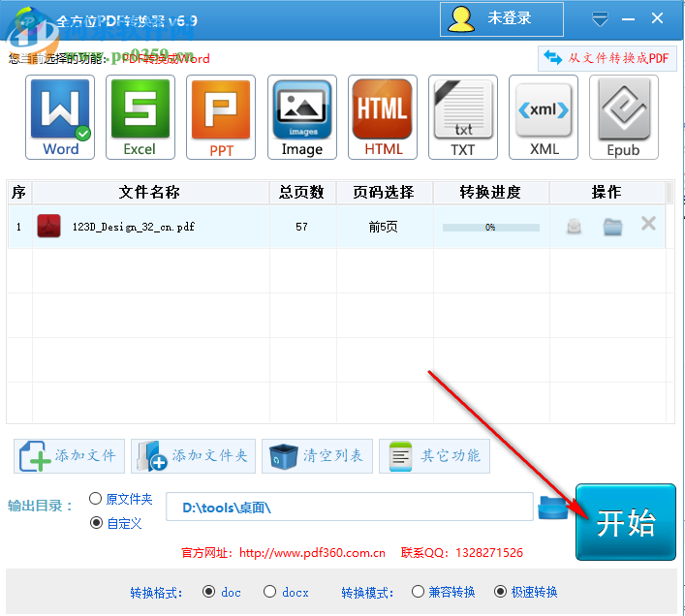Select the 自定义 output radio button
Screen dimensions: 685x616
pyautogui.click(x=96, y=523)
